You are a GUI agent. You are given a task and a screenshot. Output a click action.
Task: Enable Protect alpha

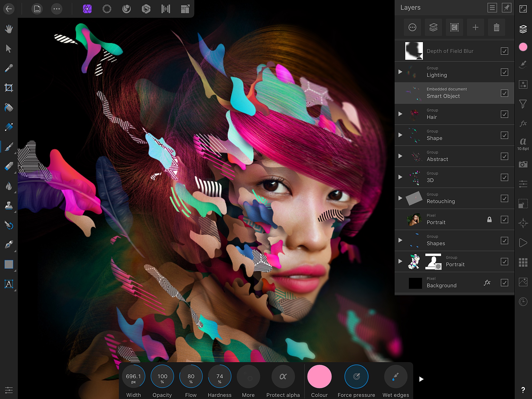pos(283,376)
